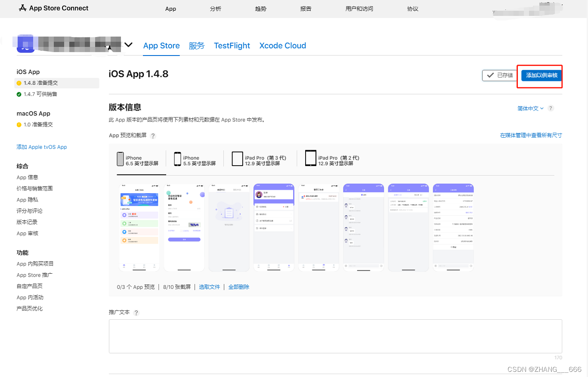Select the iPad Pro 第3代 device icon

pos(237,159)
